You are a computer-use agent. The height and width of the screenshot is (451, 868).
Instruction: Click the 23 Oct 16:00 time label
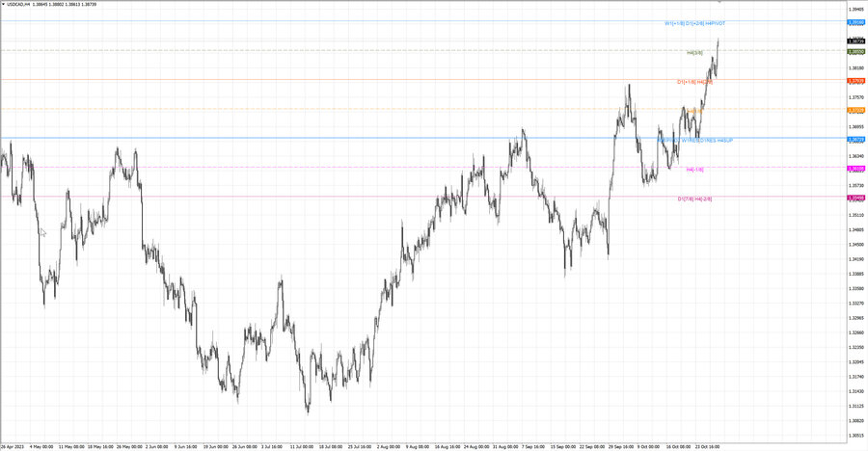click(x=707, y=446)
